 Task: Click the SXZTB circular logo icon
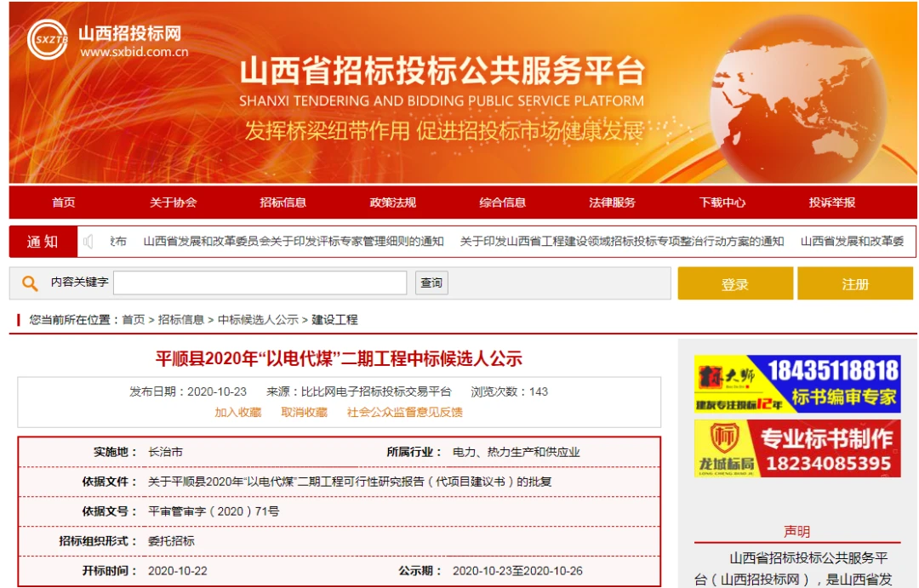[48, 39]
